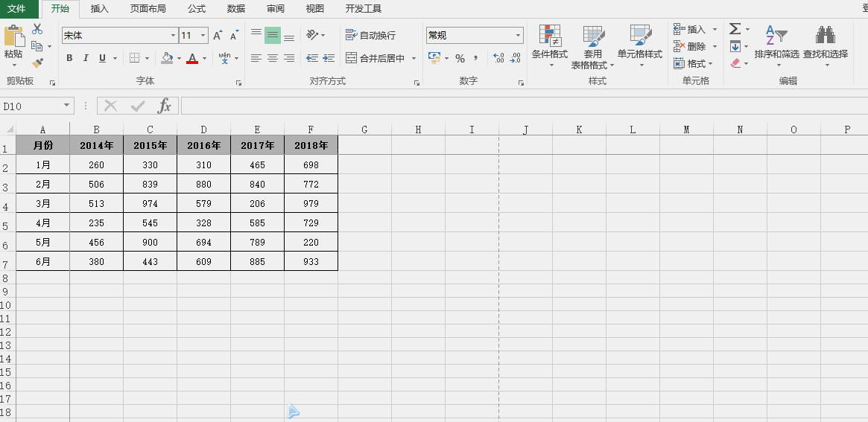The image size is (868, 422).
Task: Open Find and Select (查找和选择)
Action: pos(826,46)
